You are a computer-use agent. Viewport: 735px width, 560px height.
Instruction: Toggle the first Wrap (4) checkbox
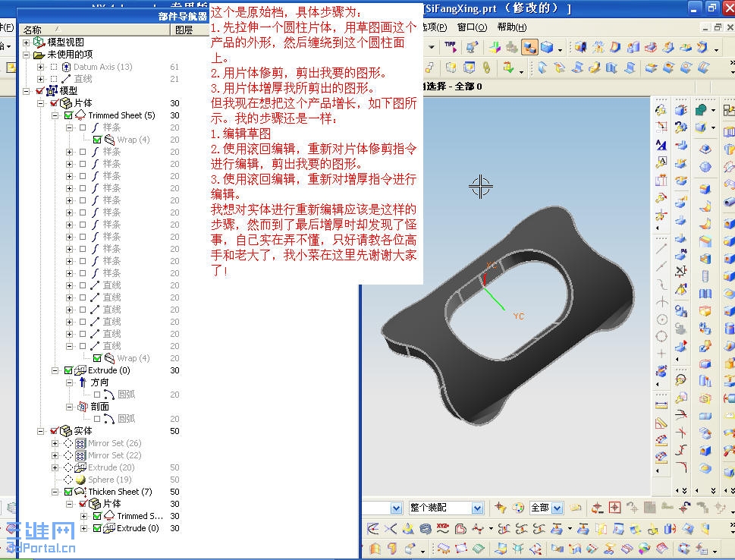(x=97, y=140)
